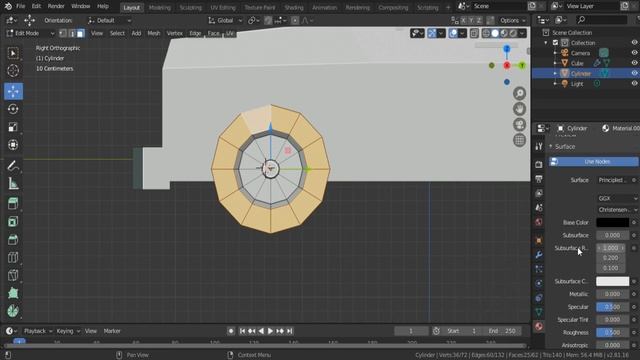Click the Use Nodes button
The width and height of the screenshot is (640, 360).
click(593, 162)
